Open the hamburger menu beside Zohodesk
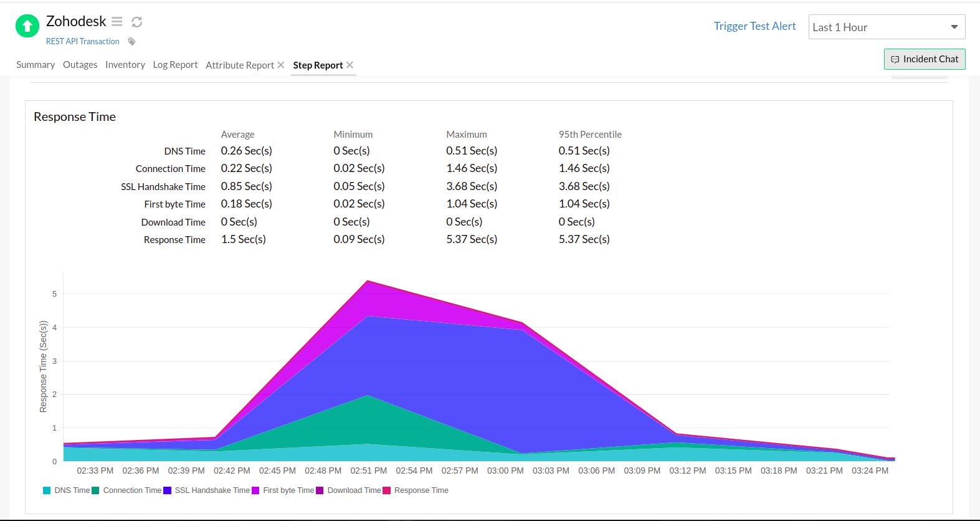980x521 pixels. 117,22
